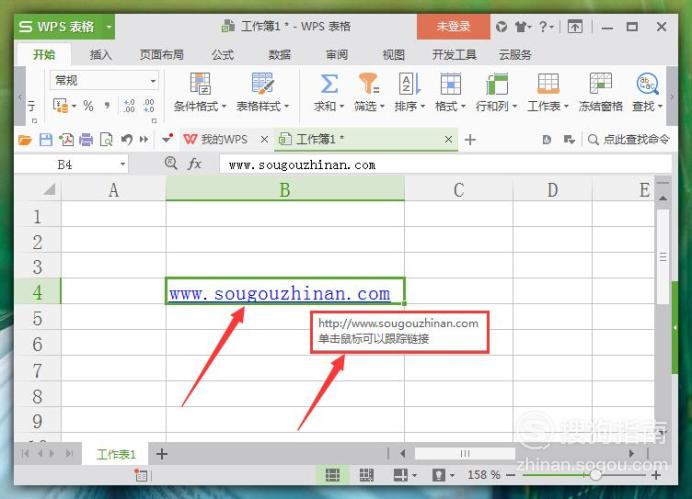The width and height of the screenshot is (692, 499).
Task: Click the Sum (求和) sigma icon
Action: pyautogui.click(x=329, y=84)
